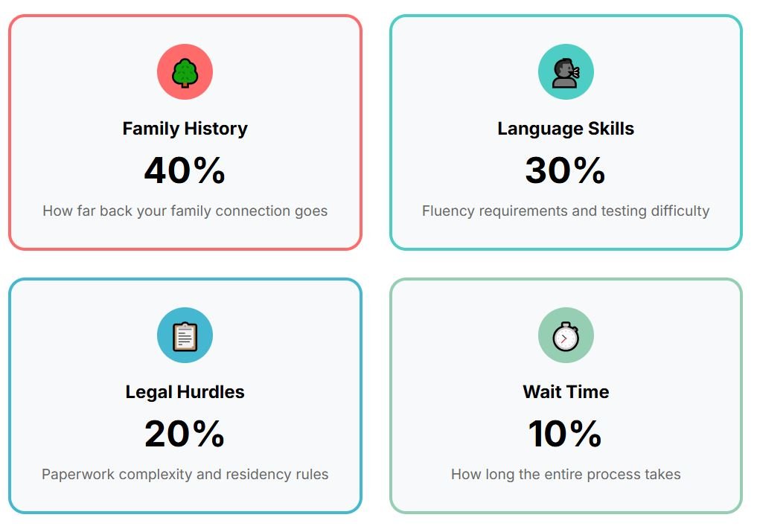This screenshot has width=757, height=532.
Task: Click 'Paperwork complexity and residency rules' text
Action: [x=185, y=474]
